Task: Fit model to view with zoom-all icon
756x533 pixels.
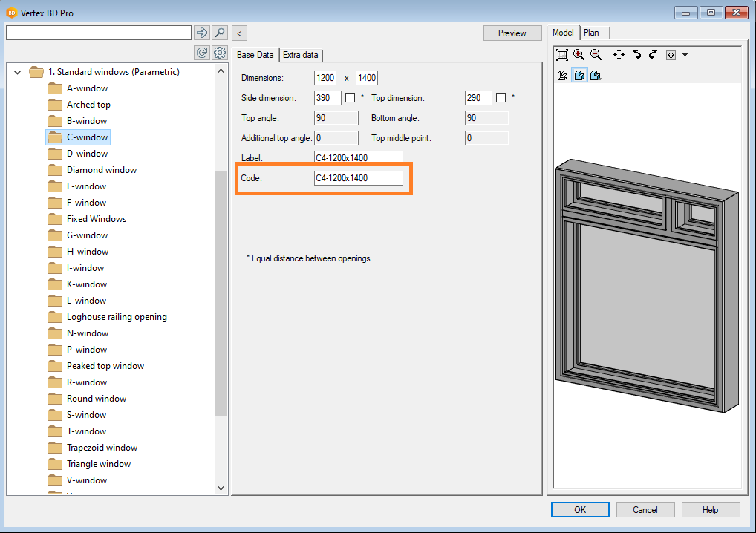Action: pyautogui.click(x=562, y=55)
